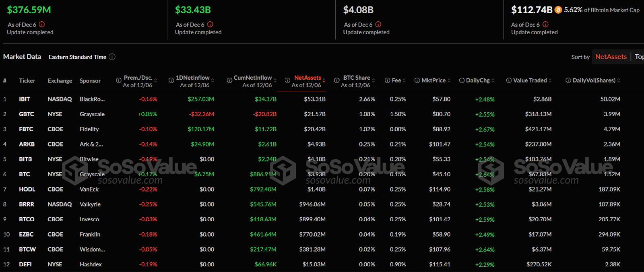The image size is (644, 272).
Task: Click info icon before DailyChg header
Action: coord(462,80)
